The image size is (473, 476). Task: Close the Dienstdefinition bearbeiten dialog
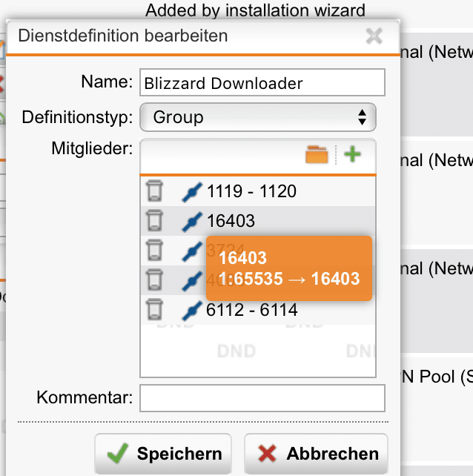[374, 36]
